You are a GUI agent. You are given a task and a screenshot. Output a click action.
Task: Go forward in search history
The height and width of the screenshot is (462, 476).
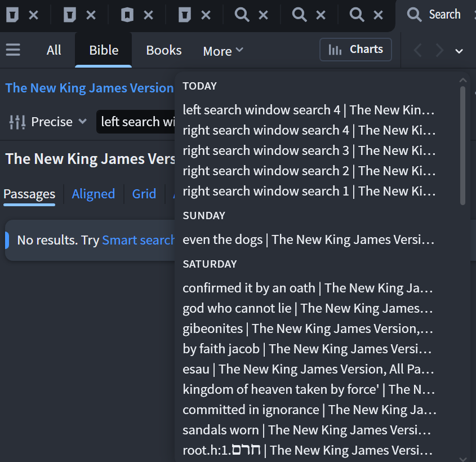click(x=439, y=50)
